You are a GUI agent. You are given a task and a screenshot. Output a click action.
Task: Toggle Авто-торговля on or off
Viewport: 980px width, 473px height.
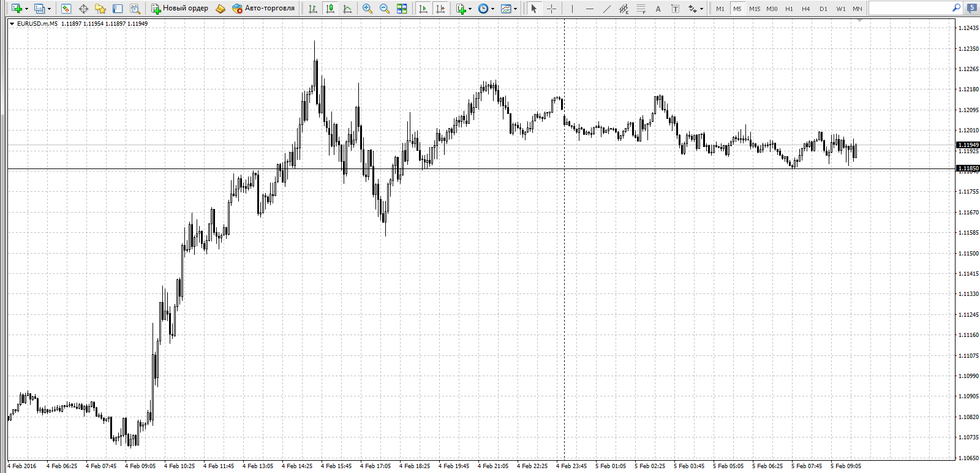263,9
